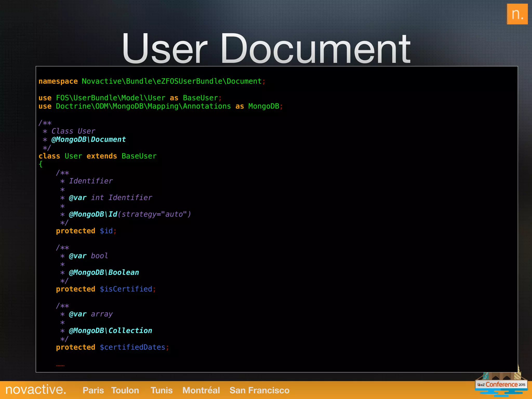Click the 'use Doctrine\ODM\MongoDB\Mapping\Annotations' line
Image resolution: width=532 pixels, height=399 pixels.
pyautogui.click(x=161, y=106)
